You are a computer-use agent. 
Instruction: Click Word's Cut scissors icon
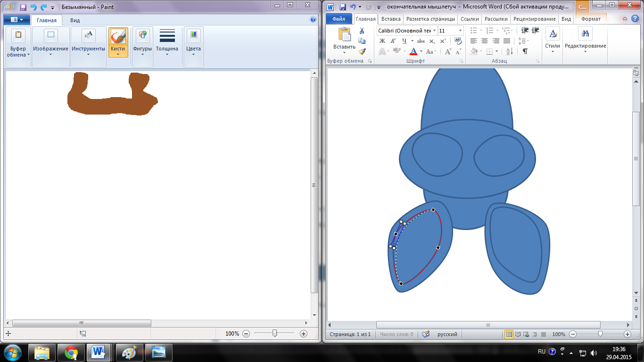pos(362,31)
